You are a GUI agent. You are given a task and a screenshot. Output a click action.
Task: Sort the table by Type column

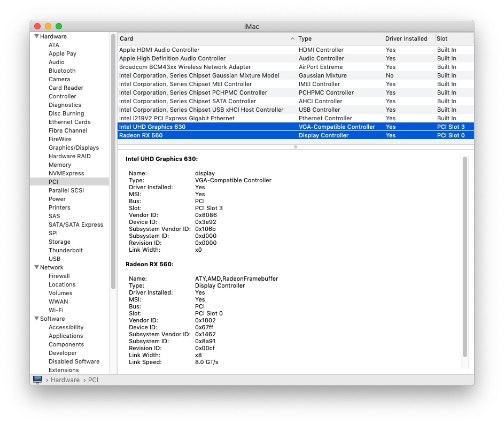click(339, 39)
